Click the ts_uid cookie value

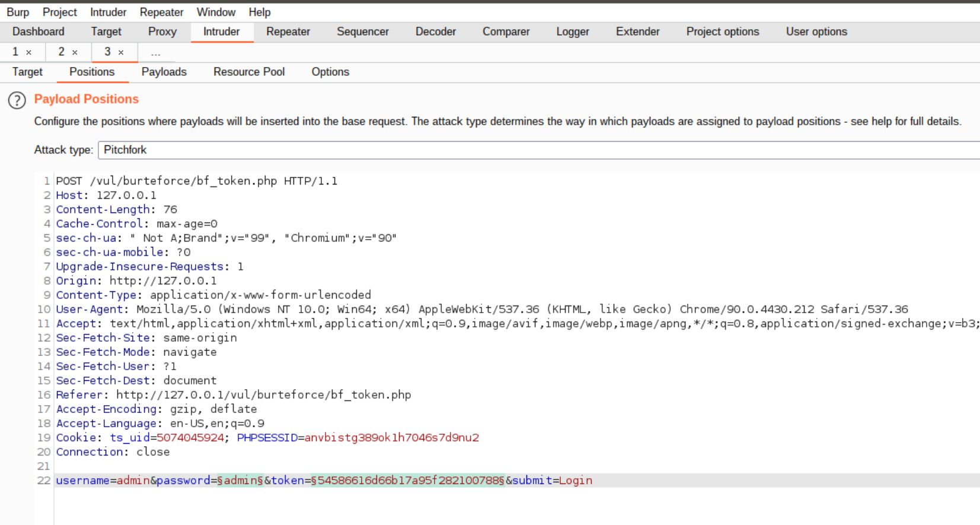(x=190, y=437)
